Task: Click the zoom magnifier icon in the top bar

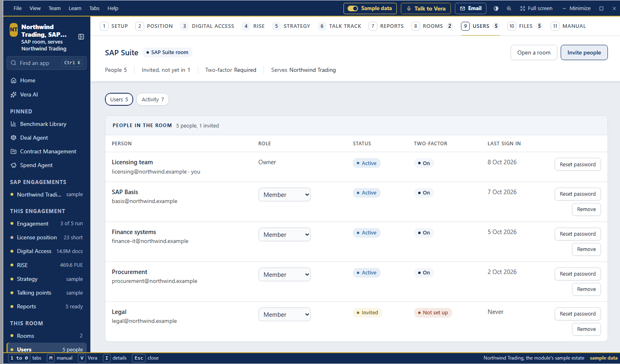Action: [x=509, y=8]
